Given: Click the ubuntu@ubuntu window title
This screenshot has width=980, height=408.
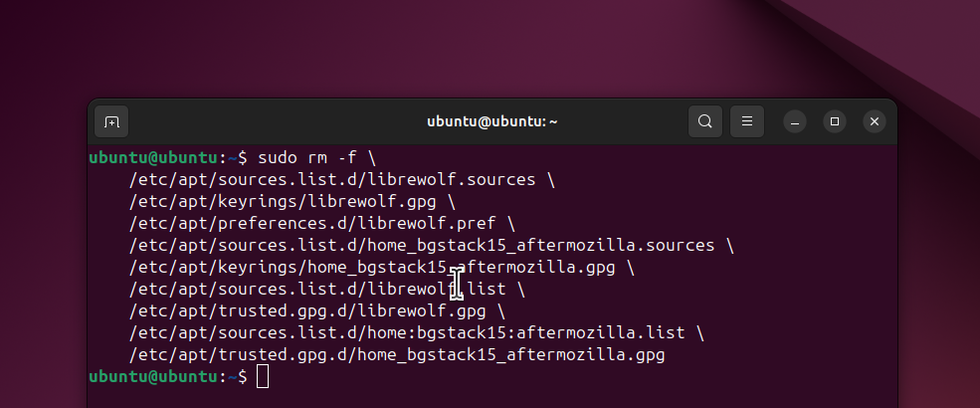Looking at the screenshot, I should coord(491,121).
